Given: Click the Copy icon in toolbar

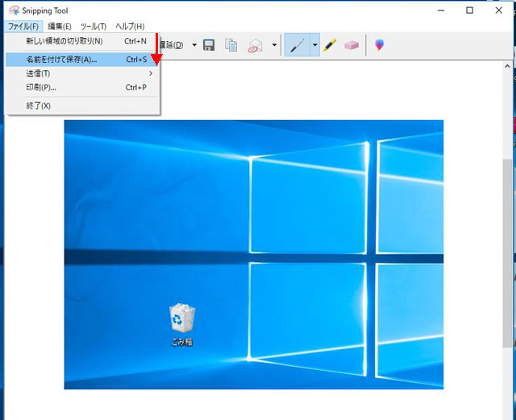Looking at the screenshot, I should (x=231, y=45).
